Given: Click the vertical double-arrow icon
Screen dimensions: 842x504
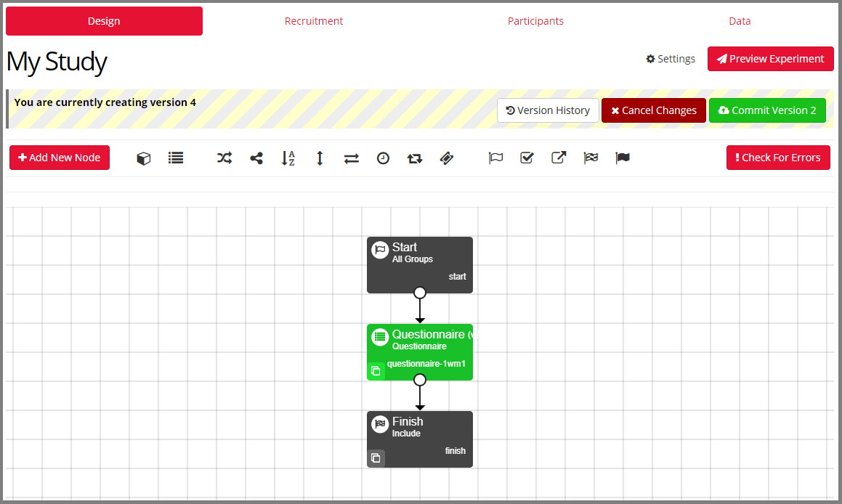Looking at the screenshot, I should tap(320, 158).
